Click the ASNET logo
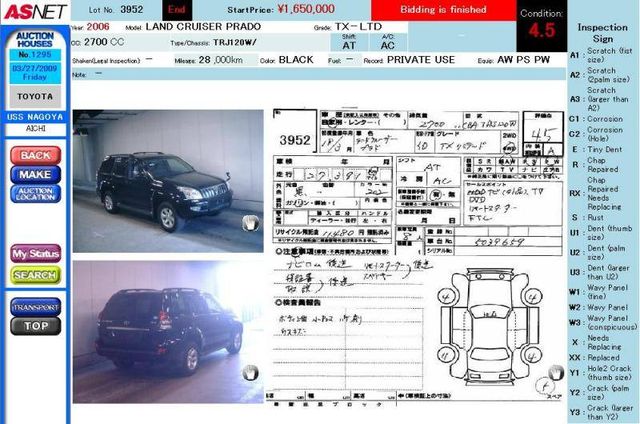 tap(35, 11)
